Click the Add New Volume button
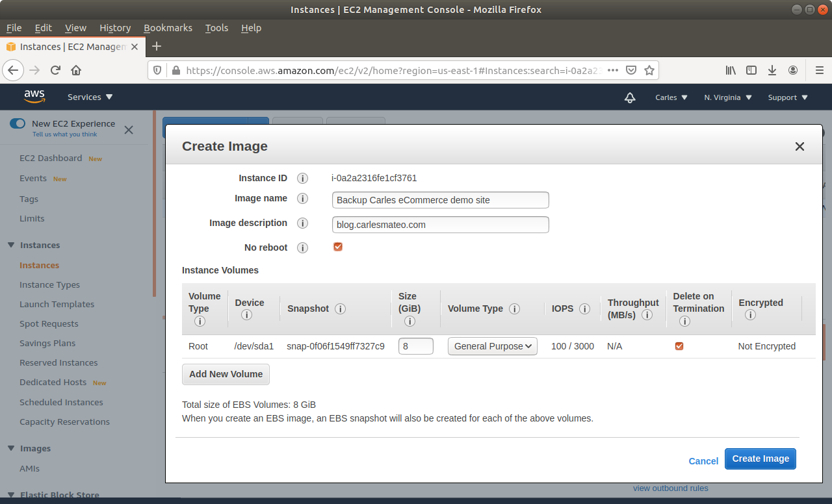This screenshot has width=832, height=504. (226, 374)
